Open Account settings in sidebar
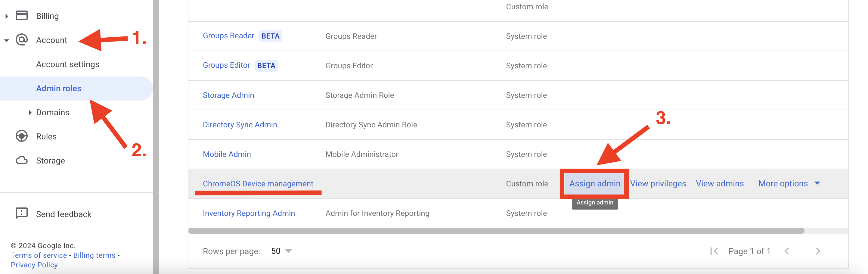Screen dimensions: 868x274 pos(67,64)
